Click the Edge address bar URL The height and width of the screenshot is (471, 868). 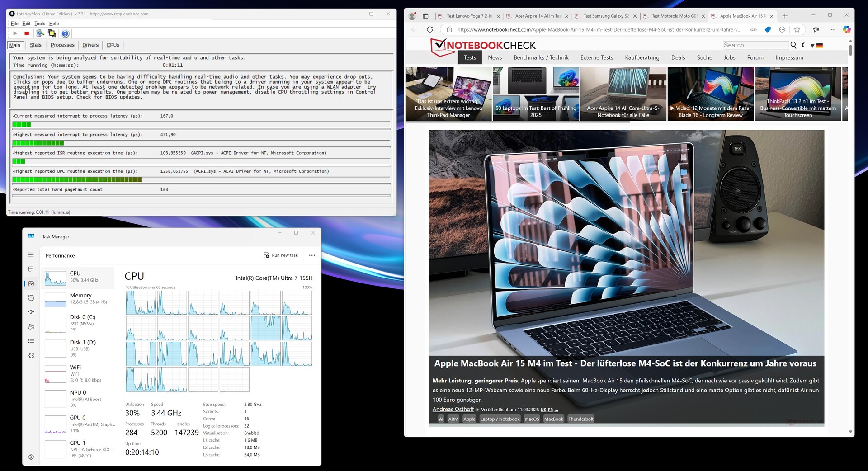point(599,29)
